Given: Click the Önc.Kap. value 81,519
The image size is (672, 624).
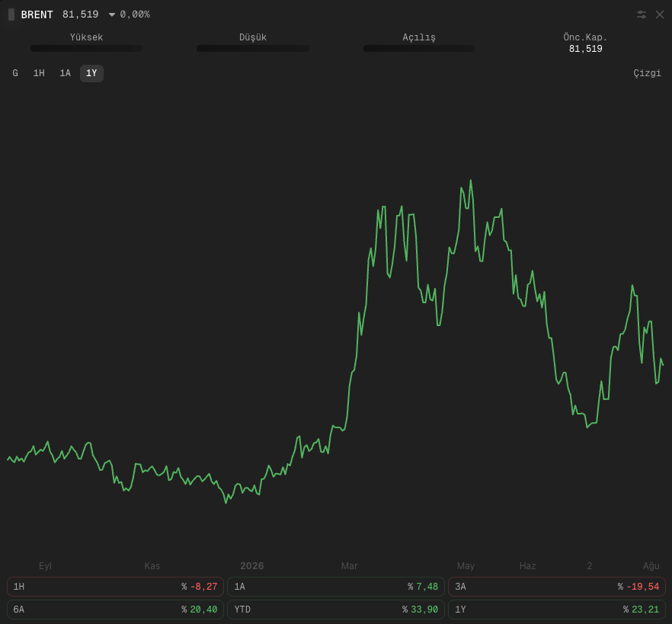Looking at the screenshot, I should coord(585,49).
